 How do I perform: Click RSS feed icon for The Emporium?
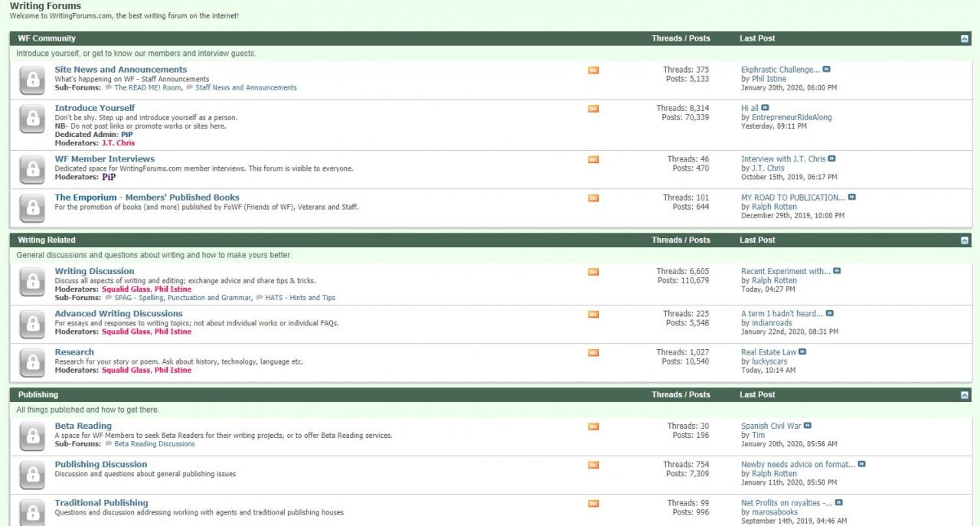coord(593,198)
